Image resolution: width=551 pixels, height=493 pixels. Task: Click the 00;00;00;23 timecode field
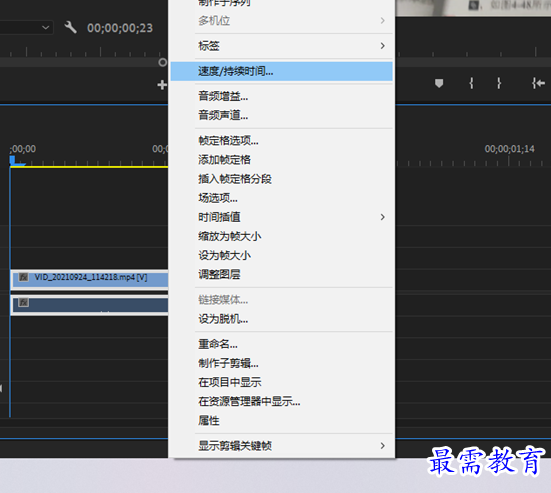click(120, 28)
